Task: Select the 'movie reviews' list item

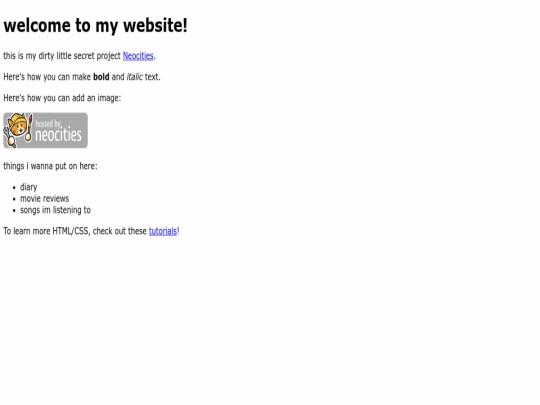Action: coord(44,199)
